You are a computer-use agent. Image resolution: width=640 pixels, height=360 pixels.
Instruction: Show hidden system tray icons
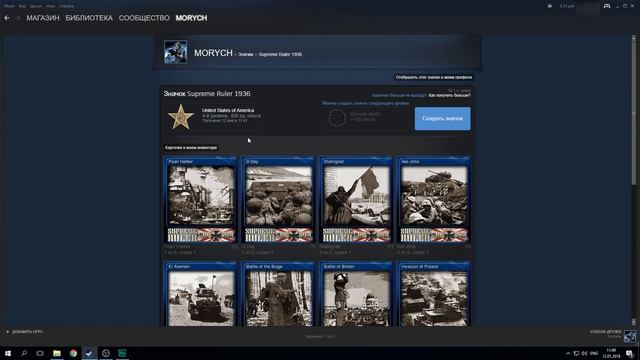click(x=568, y=353)
